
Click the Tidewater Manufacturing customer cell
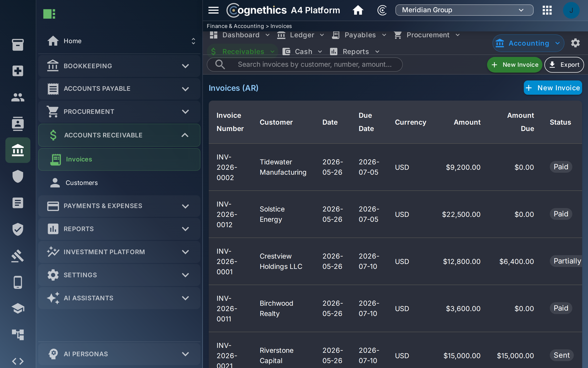click(283, 167)
